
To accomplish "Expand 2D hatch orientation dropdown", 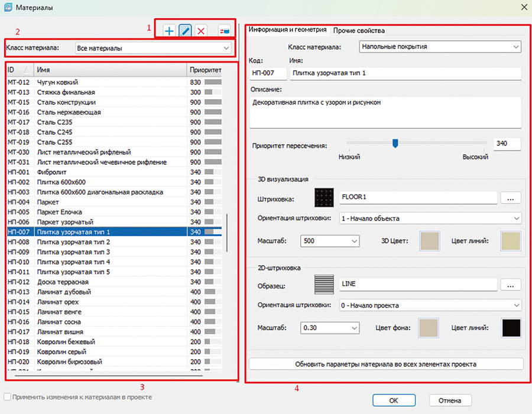I will (x=430, y=305).
